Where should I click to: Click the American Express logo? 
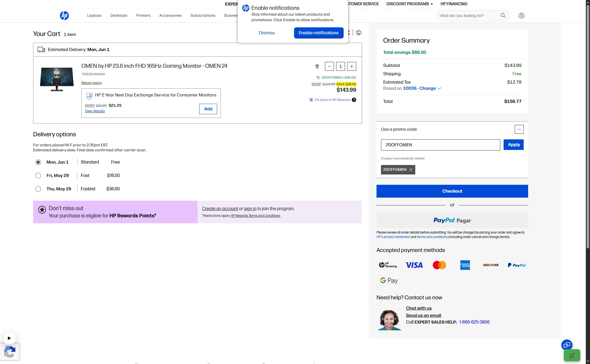pos(465,265)
